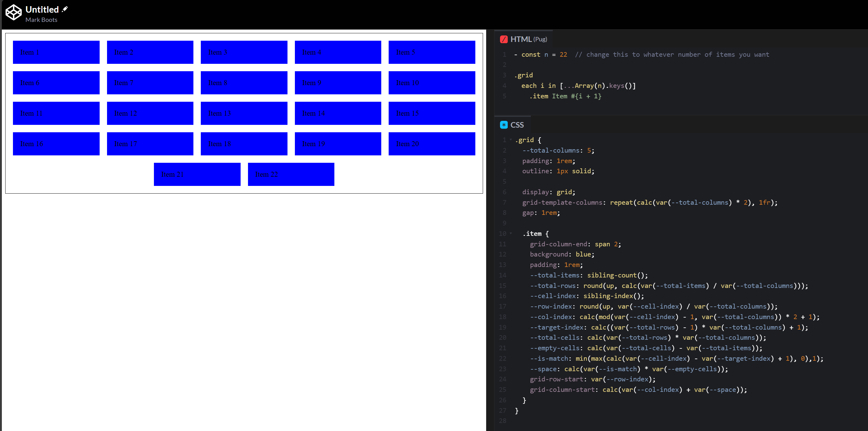Collapse the .item rule fold arrow
Image resolution: width=868 pixels, height=431 pixels.
point(511,233)
